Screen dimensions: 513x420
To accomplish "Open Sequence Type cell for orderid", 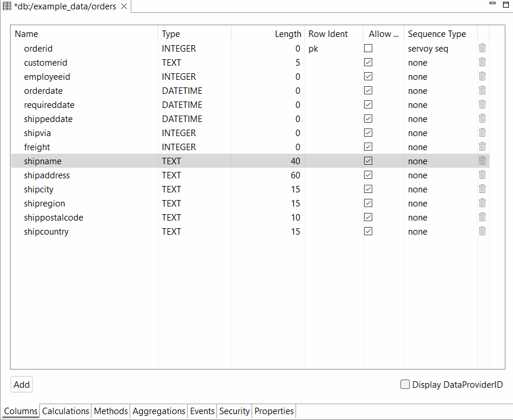I will coord(440,49).
